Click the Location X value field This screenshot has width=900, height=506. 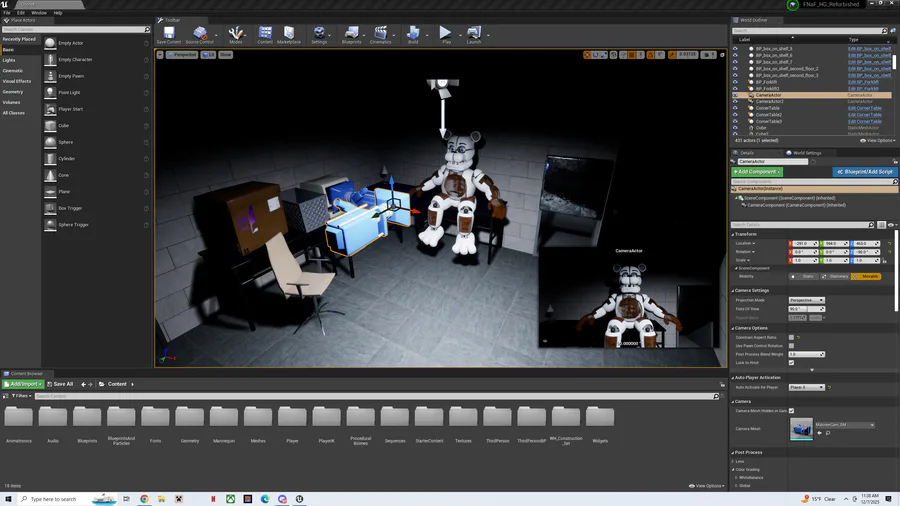[x=804, y=243]
